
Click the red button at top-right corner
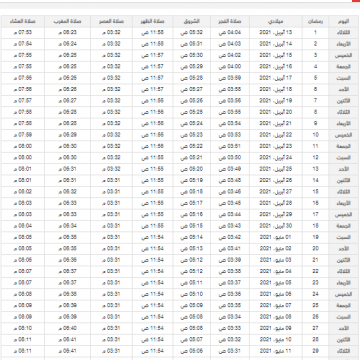coord(356,1)
